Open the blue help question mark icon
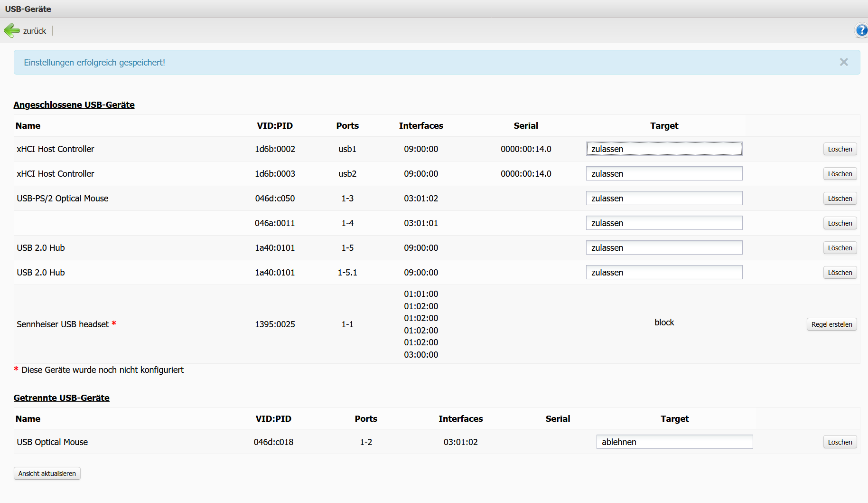The image size is (868, 503). click(861, 31)
